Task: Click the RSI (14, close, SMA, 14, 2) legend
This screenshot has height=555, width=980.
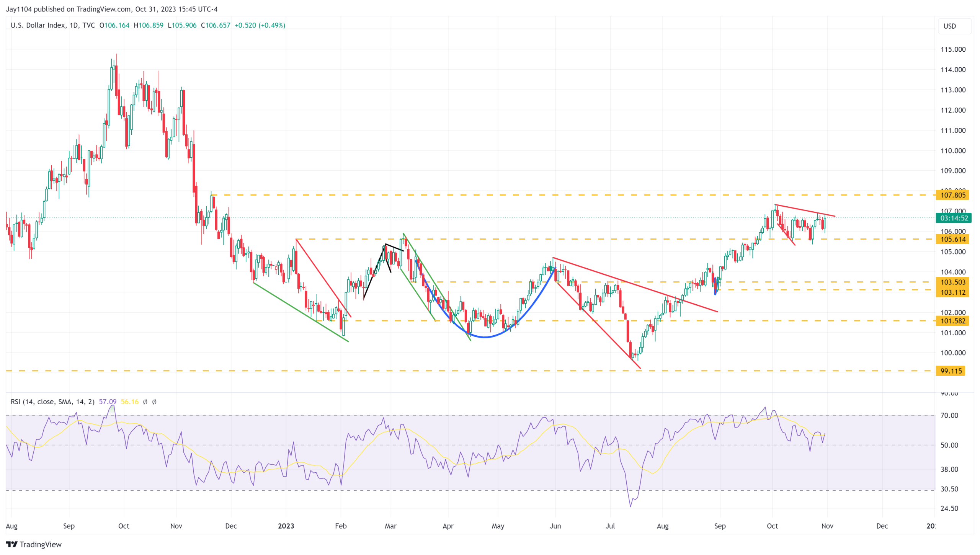Action: tap(52, 402)
